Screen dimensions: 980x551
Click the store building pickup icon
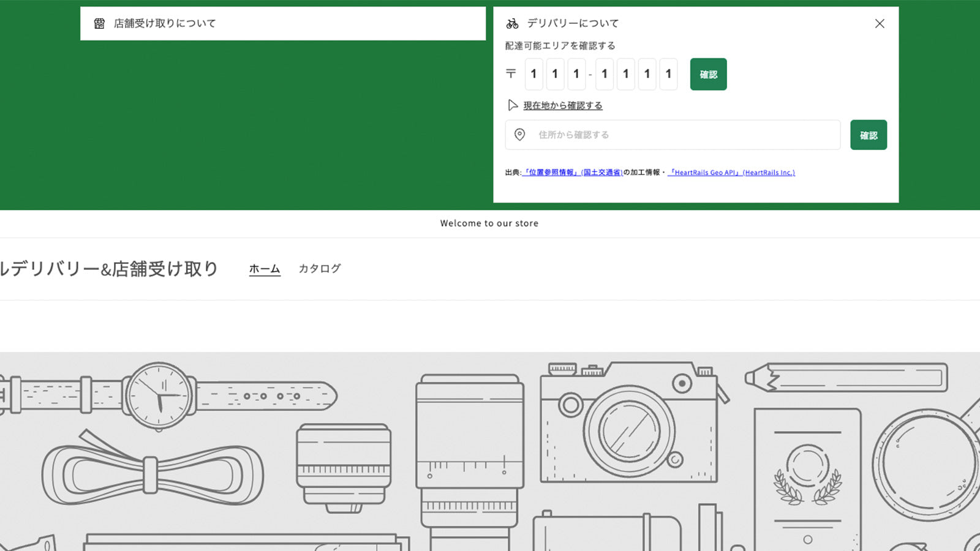[99, 23]
